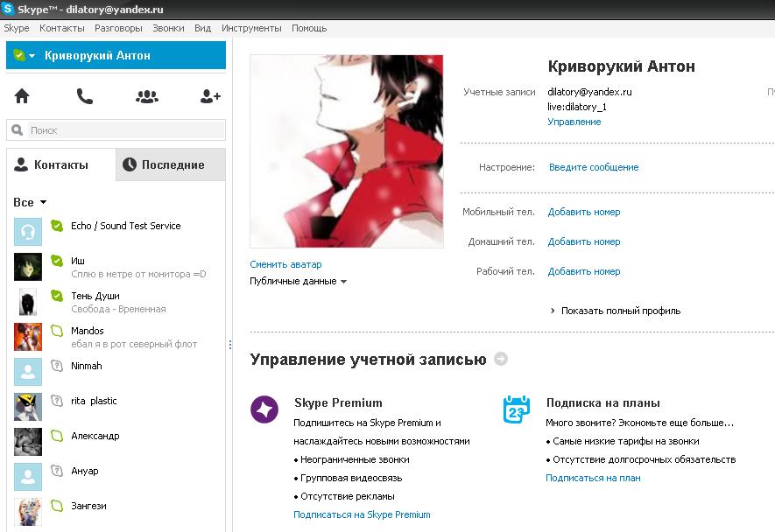
Task: Click the Криворукий Антон profile header bar
Action: 116,55
